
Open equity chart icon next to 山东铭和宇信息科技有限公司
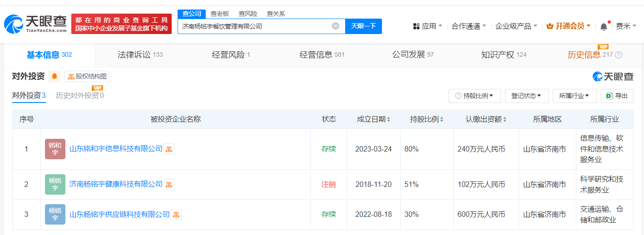point(169,149)
